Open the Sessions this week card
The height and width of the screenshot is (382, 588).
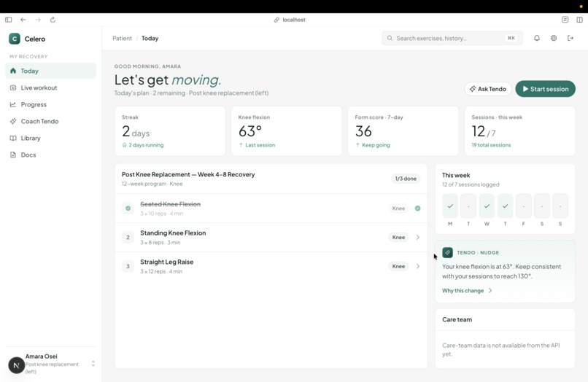point(519,130)
